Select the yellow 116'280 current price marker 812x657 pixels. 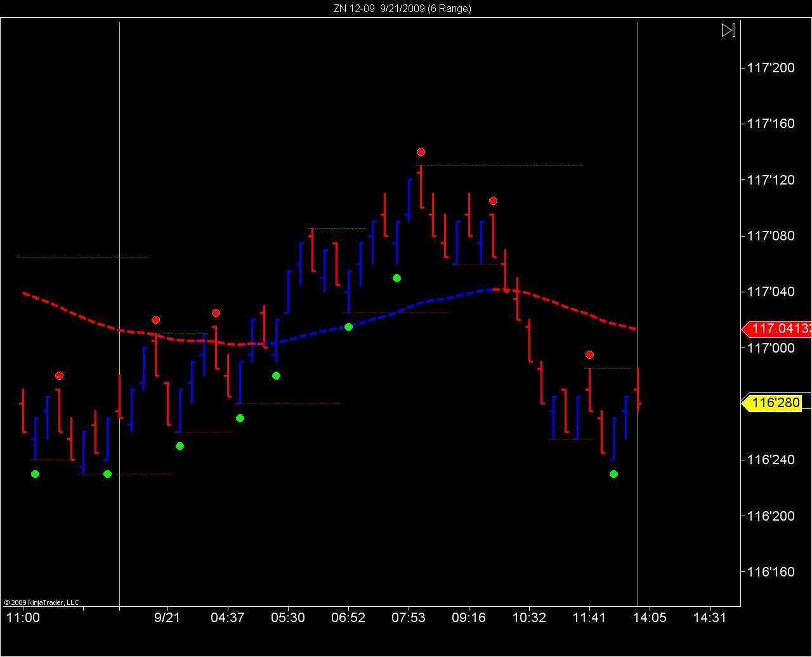[772, 403]
